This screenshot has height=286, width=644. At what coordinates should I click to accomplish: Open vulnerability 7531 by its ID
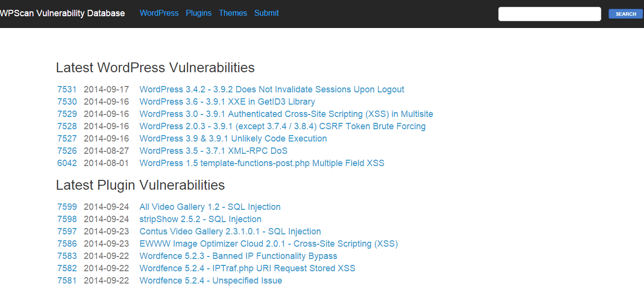pyautogui.click(x=67, y=89)
